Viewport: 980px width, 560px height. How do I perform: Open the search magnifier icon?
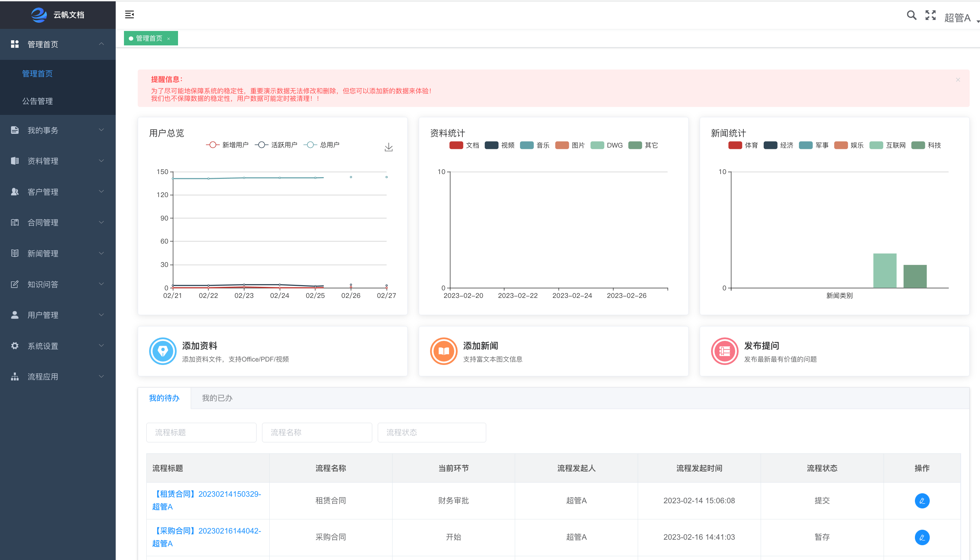[911, 15]
